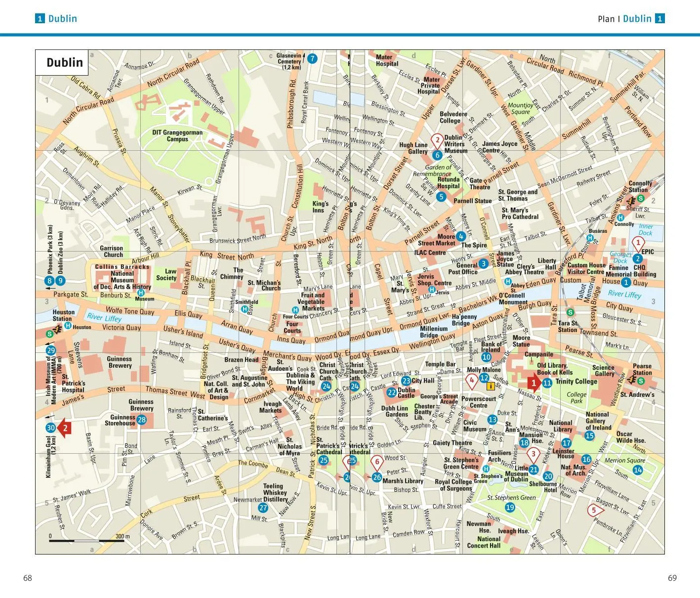The width and height of the screenshot is (700, 598).
Task: Click the 300 m scale bar
Action: click(x=86, y=540)
